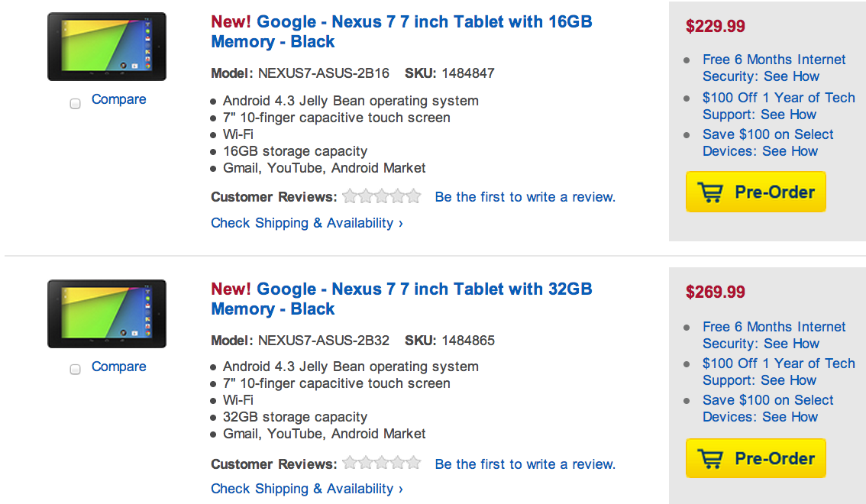Tick the Compare checkbox for 16GB Nexus 7
The image size is (866, 504).
(x=76, y=104)
